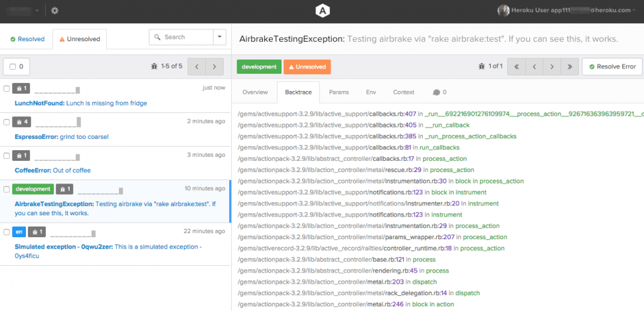Click backtrace line controller_runtime.rb:18
Screen dimensions: 644x311
(x=371, y=248)
